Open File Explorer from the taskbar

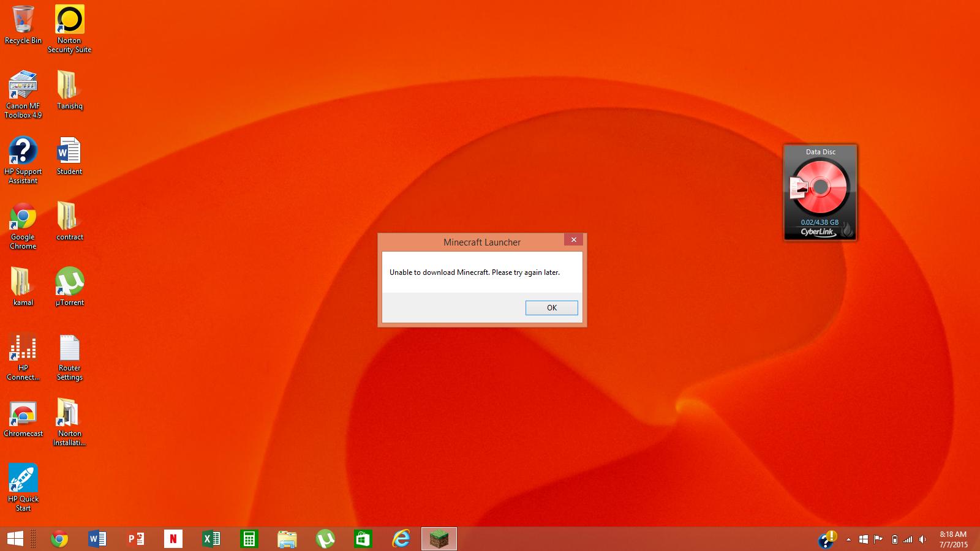click(x=287, y=539)
